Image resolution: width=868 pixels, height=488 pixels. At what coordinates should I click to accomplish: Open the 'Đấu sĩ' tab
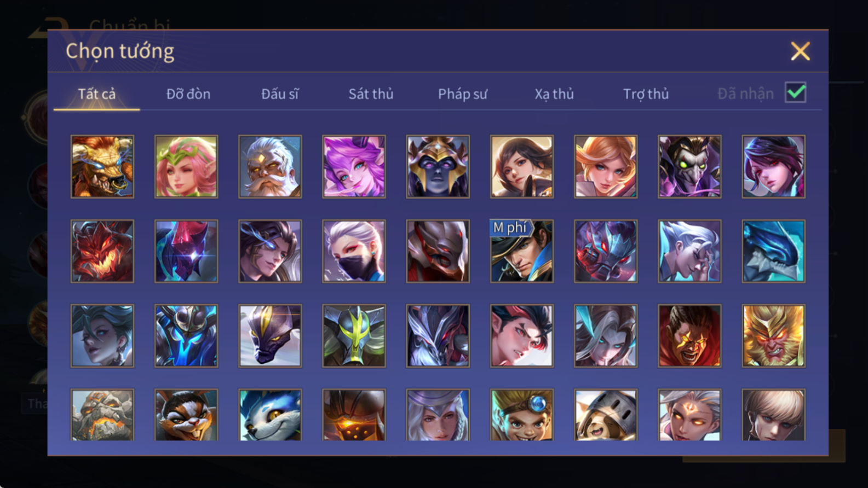[280, 94]
